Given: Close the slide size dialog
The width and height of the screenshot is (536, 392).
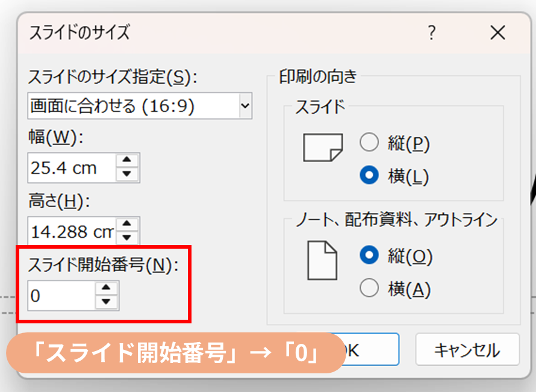Looking at the screenshot, I should point(497,33).
